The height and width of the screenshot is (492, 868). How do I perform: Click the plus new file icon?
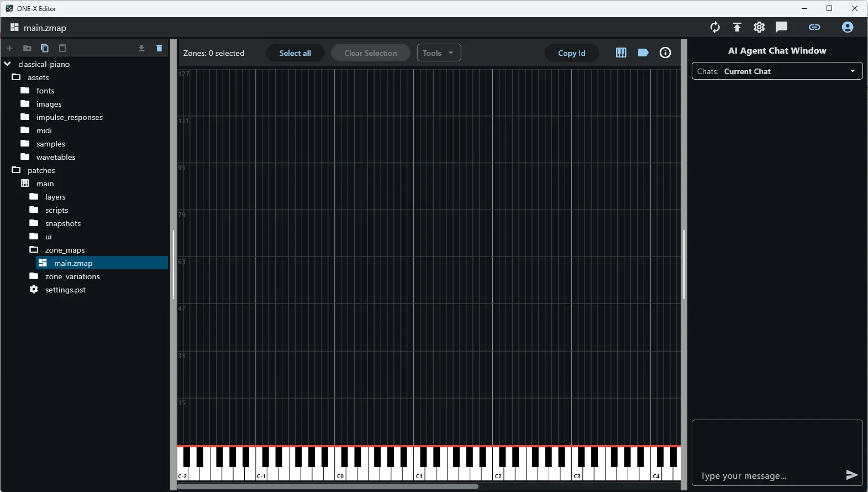(9, 48)
